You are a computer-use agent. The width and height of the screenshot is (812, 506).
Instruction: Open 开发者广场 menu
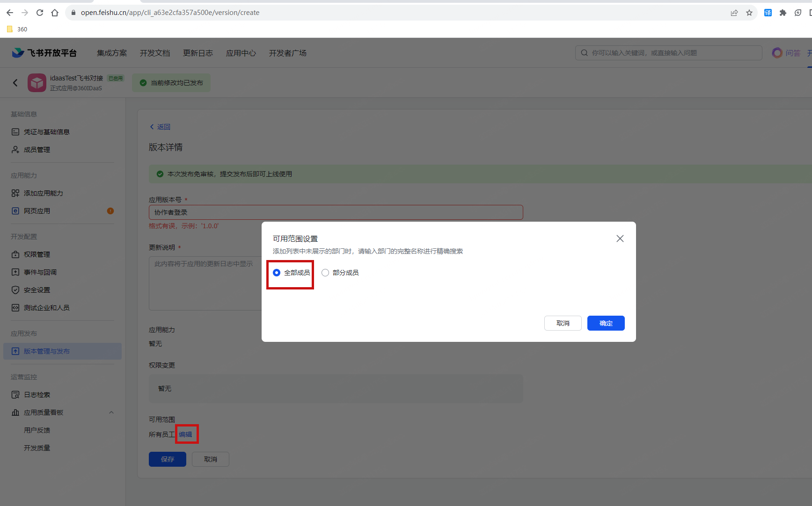coord(288,53)
